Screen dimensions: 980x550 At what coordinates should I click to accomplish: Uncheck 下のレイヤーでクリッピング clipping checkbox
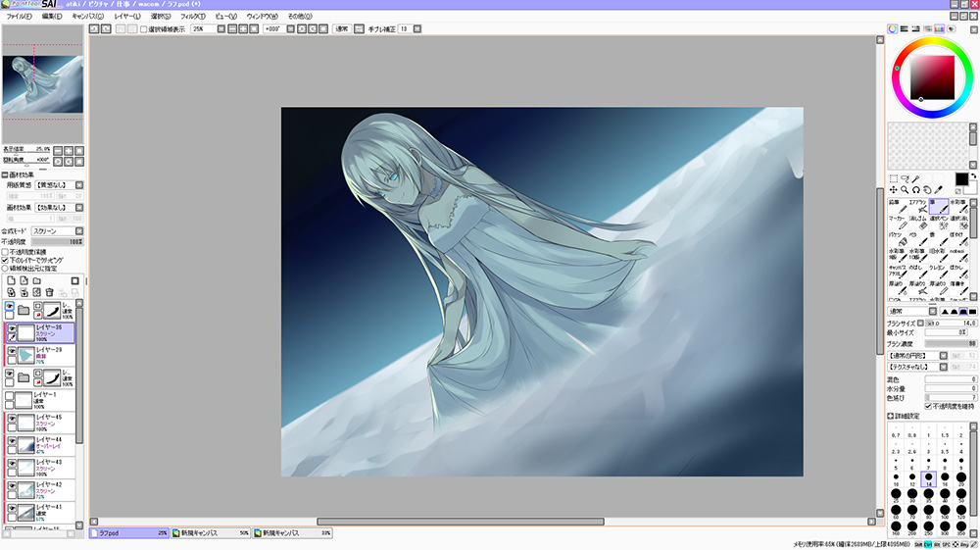pos(5,260)
